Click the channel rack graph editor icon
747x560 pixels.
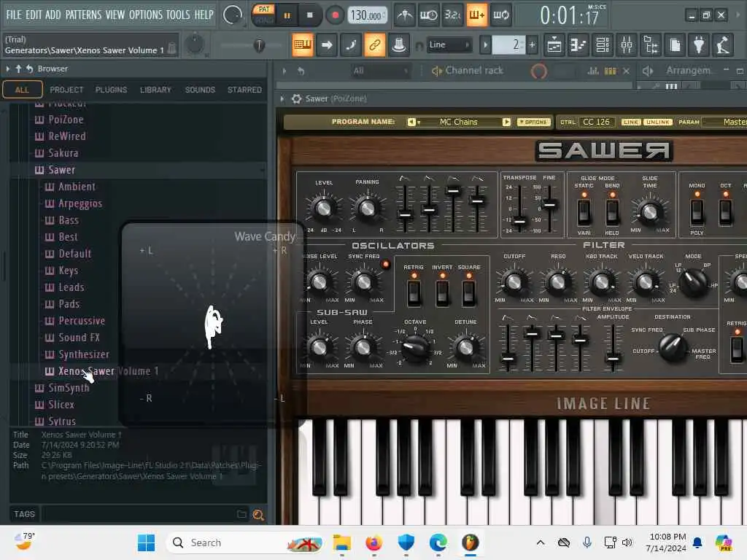click(x=593, y=71)
